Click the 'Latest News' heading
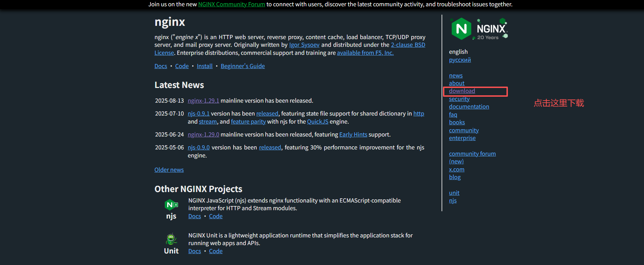Screen dimensions: 644x265 pyautogui.click(x=179, y=85)
